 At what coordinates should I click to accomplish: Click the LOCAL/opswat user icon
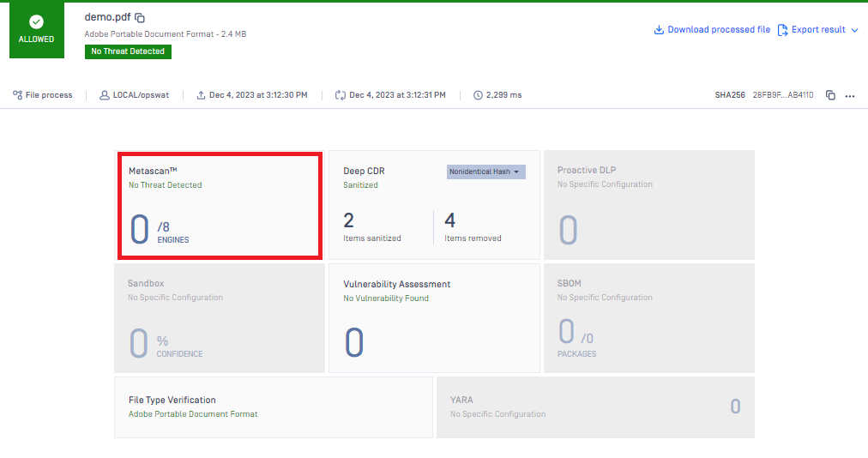click(105, 95)
